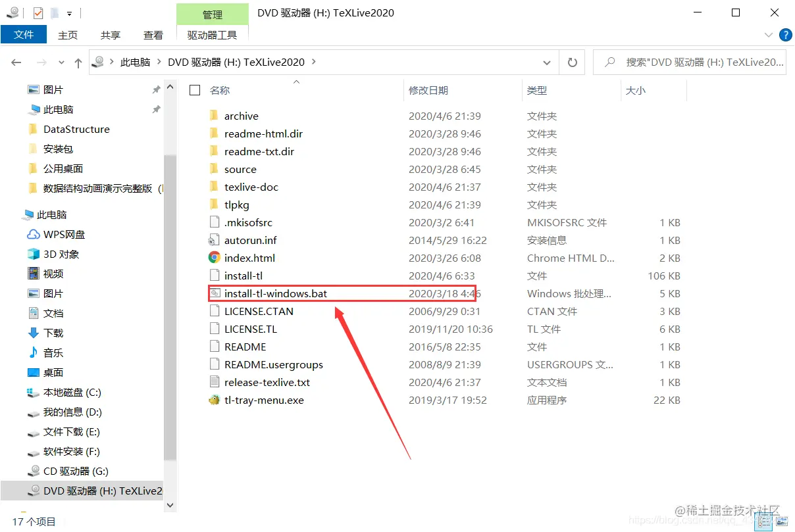Click the sidebar scrollbar up arrow
Viewport: 795px width, 532px height.
(170, 87)
